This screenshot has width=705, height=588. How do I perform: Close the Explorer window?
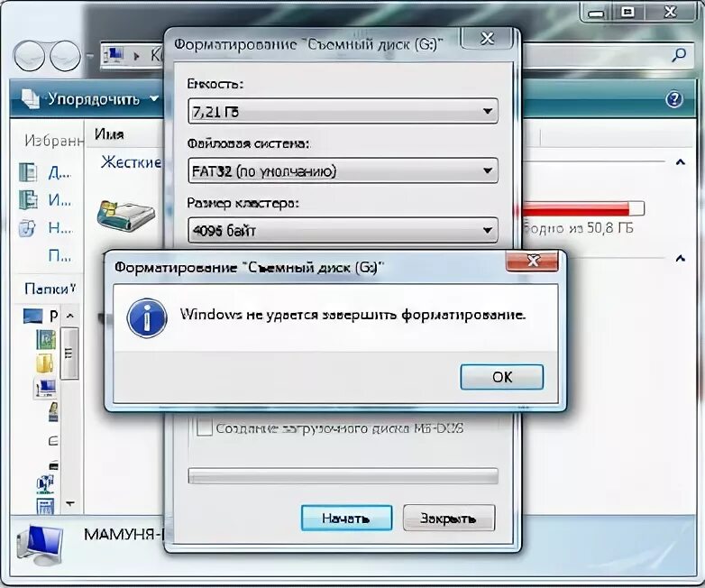coord(670,12)
